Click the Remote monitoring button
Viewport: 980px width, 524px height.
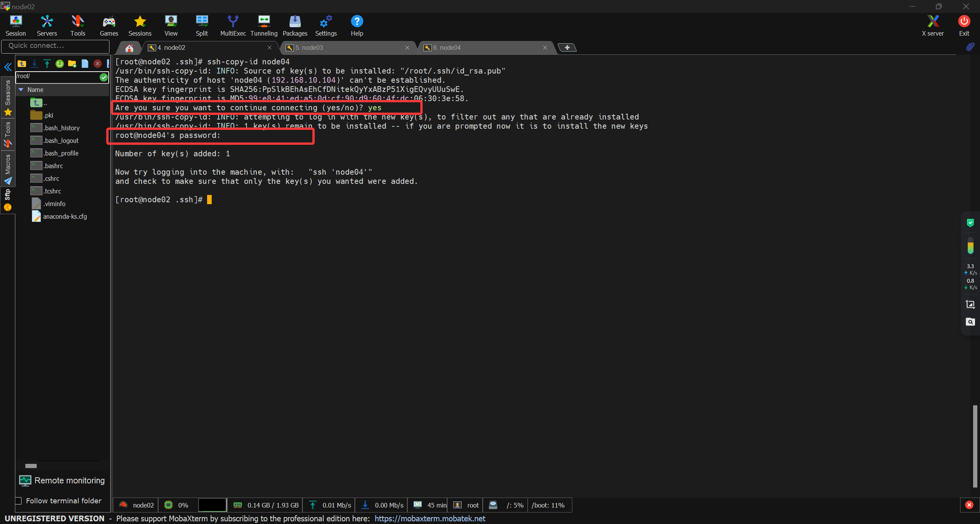[62, 480]
